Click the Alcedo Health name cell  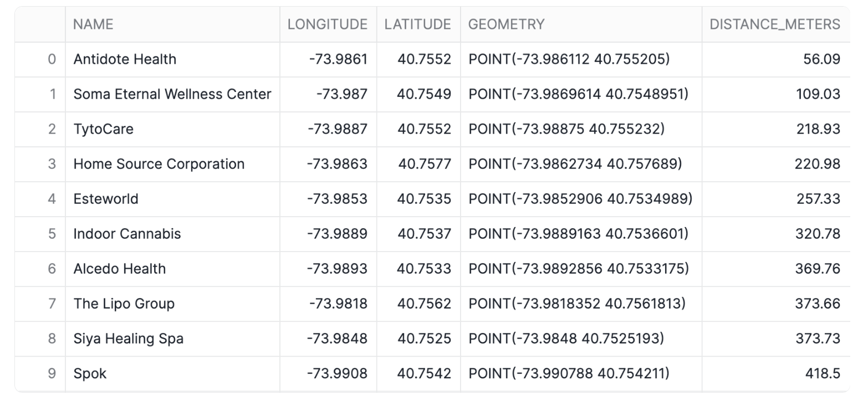119,269
